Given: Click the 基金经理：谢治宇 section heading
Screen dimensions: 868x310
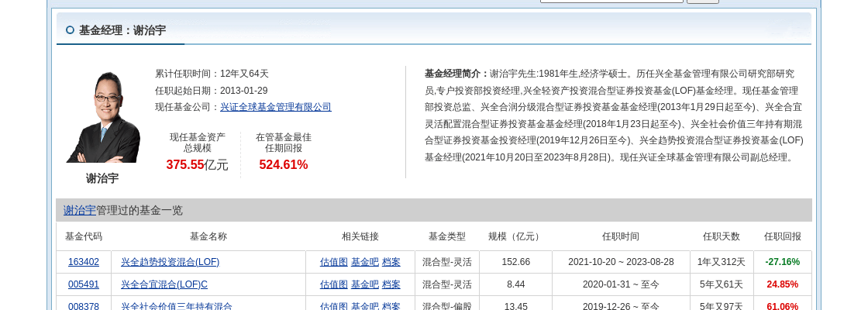Looking at the screenshot, I should pos(122,30).
